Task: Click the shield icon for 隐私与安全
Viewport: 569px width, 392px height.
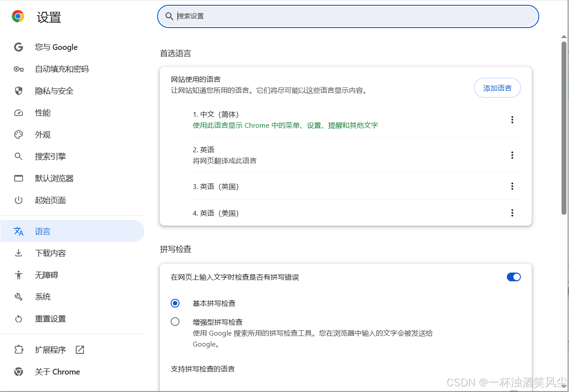Action: coord(18,91)
